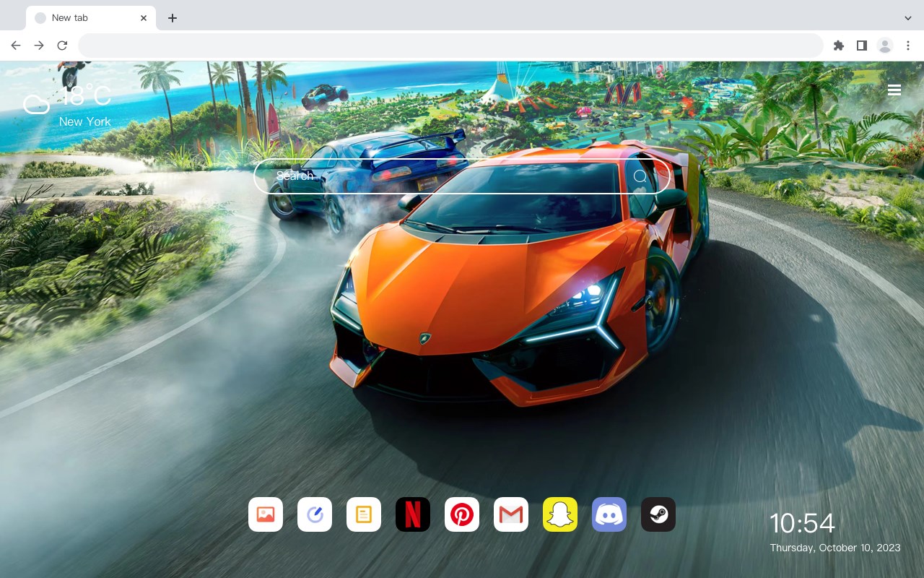Image resolution: width=924 pixels, height=578 pixels.
Task: Open the yellow notes shortcut icon
Action: click(364, 514)
